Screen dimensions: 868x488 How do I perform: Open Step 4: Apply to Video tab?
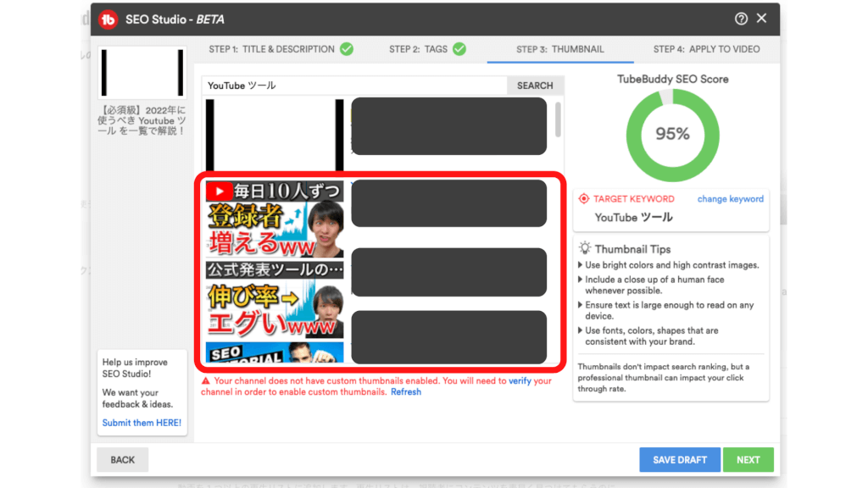coord(706,49)
